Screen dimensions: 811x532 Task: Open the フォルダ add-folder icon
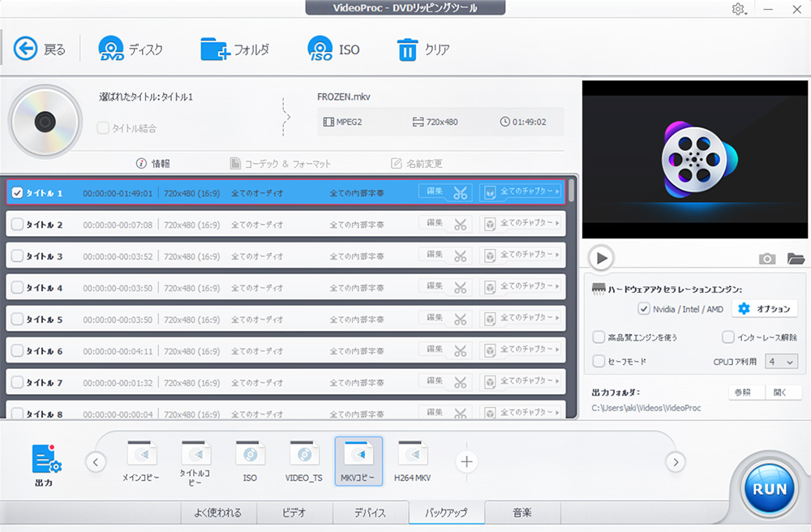coord(215,49)
